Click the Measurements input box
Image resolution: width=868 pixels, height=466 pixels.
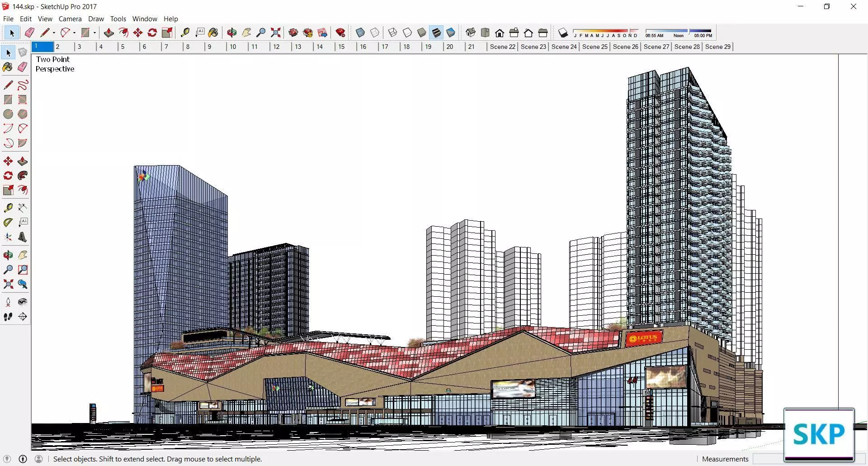pos(769,459)
